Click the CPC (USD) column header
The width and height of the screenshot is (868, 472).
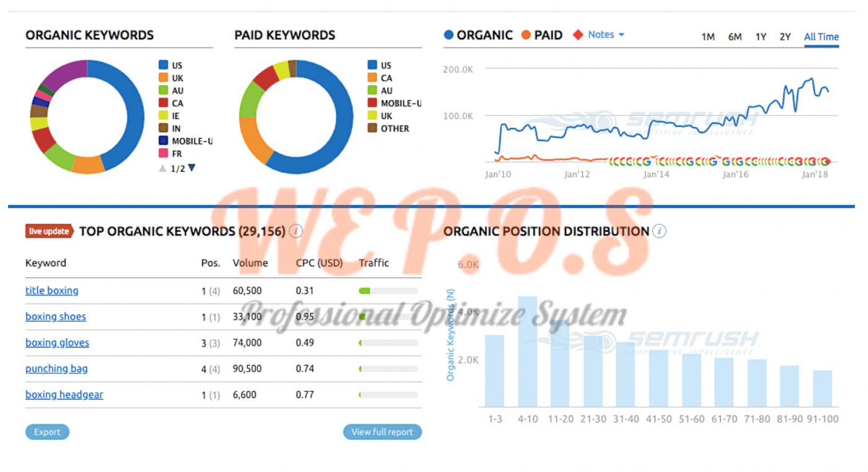pos(319,263)
